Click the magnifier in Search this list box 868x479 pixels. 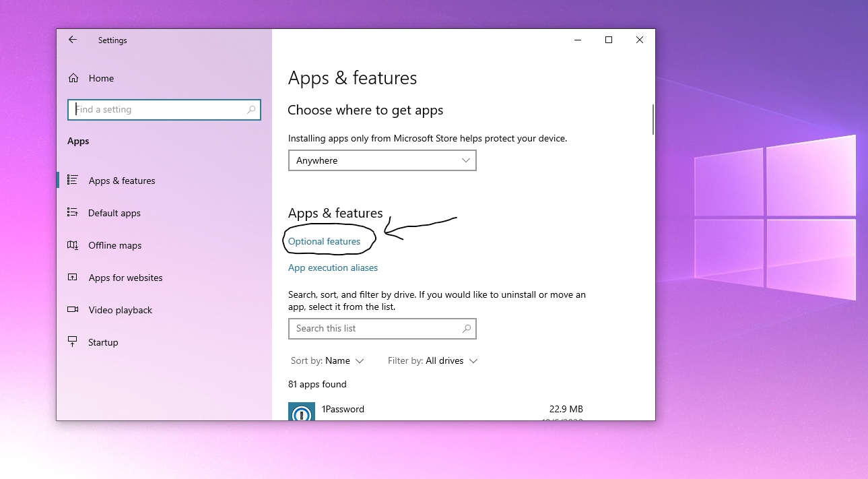coord(467,328)
